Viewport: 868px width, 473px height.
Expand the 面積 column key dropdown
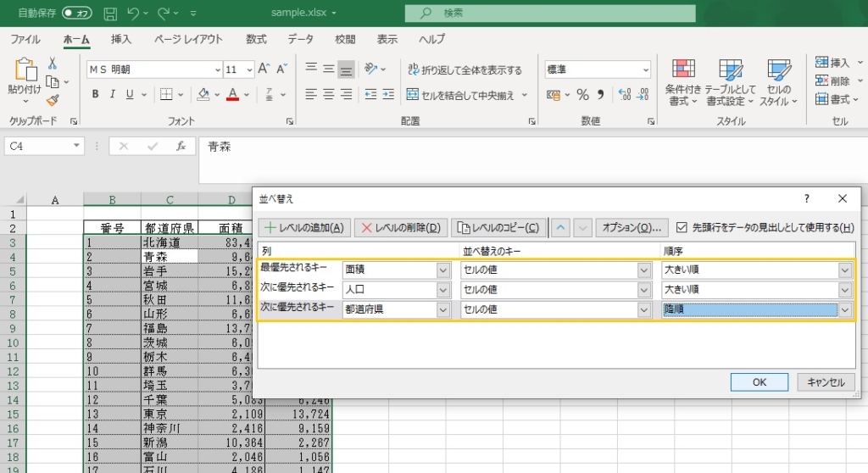[x=443, y=270]
